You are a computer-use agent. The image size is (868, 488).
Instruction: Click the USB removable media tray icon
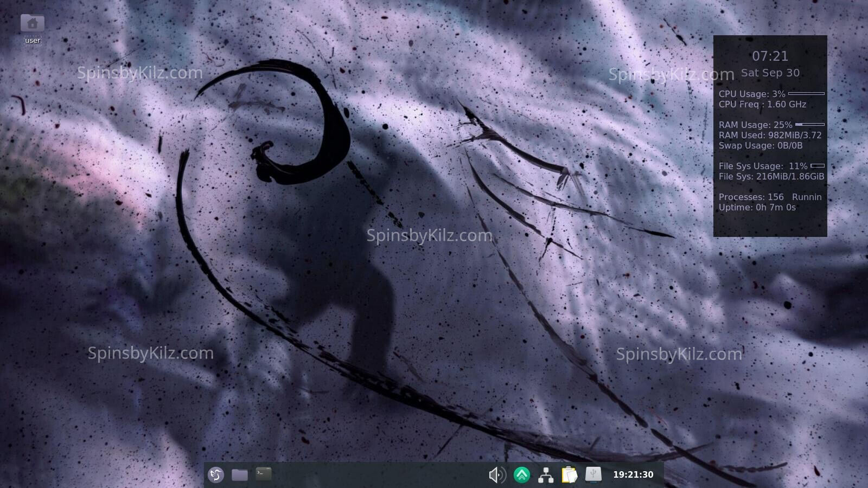pyautogui.click(x=593, y=474)
